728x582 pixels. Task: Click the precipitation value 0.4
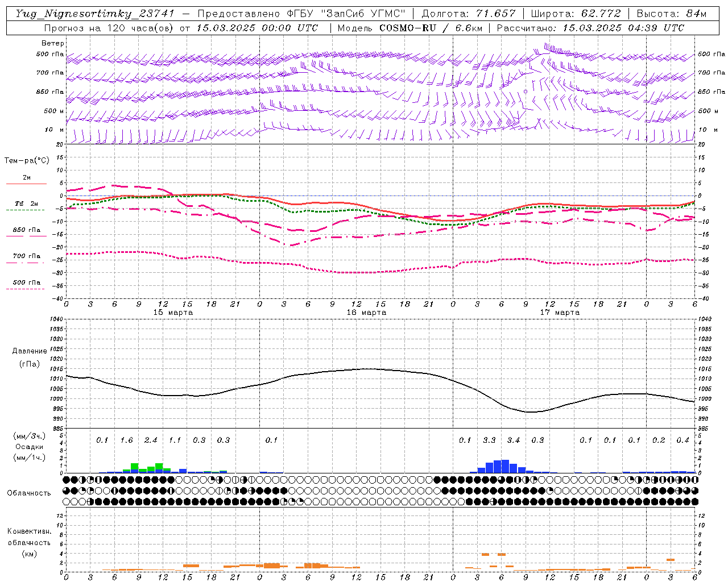point(682,440)
